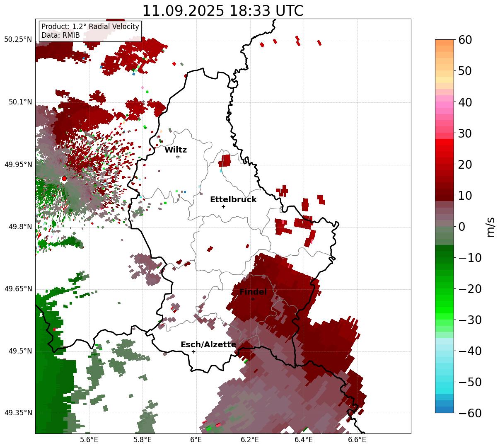Click the m/s colorbar unit label
The width and height of the screenshot is (500, 448).
tap(490, 226)
